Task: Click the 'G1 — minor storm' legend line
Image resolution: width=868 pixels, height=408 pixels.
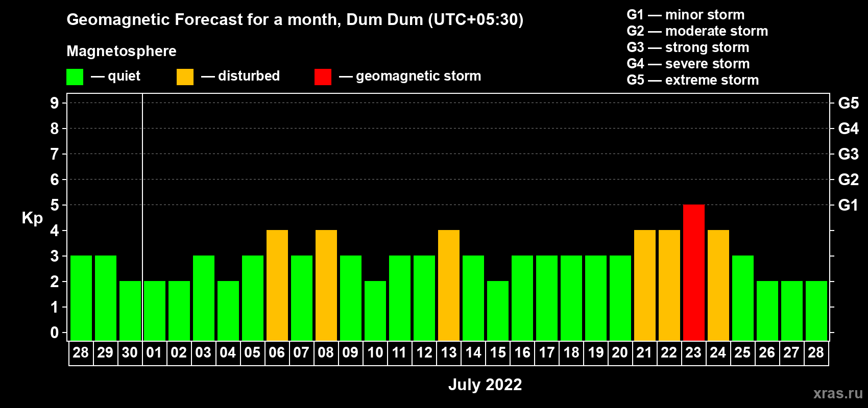Action: [x=686, y=15]
